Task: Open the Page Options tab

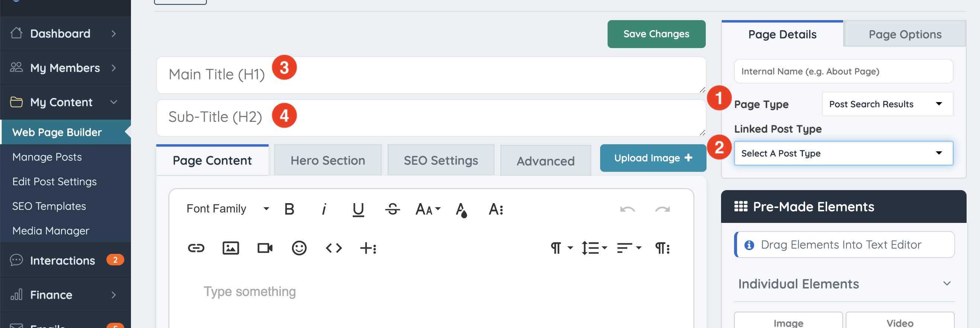Action: pos(904,34)
